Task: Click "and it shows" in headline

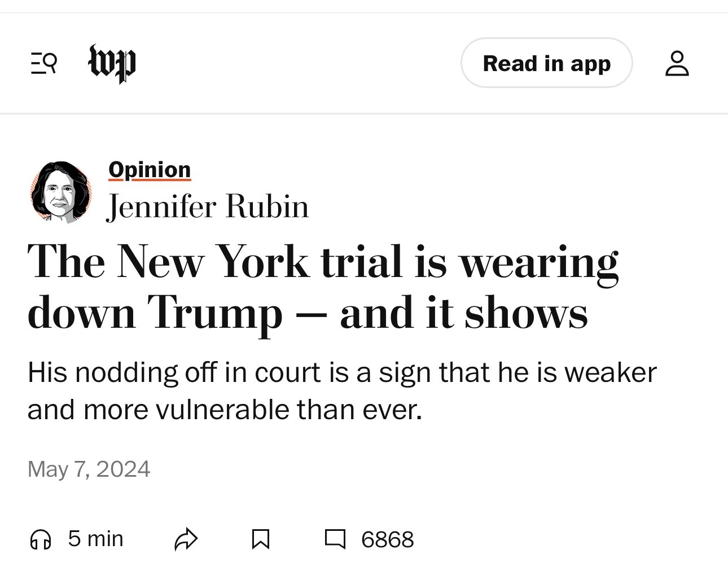Action: (x=463, y=314)
